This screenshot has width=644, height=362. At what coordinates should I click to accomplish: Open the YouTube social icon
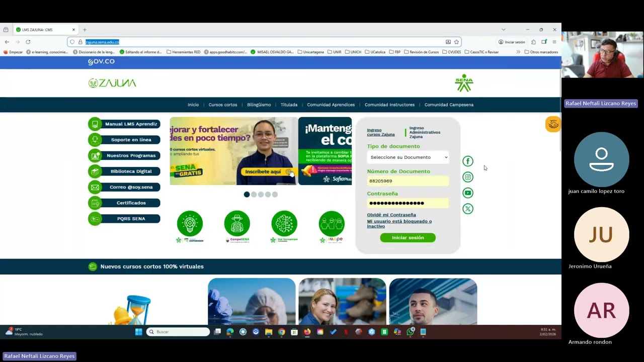pyautogui.click(x=468, y=193)
